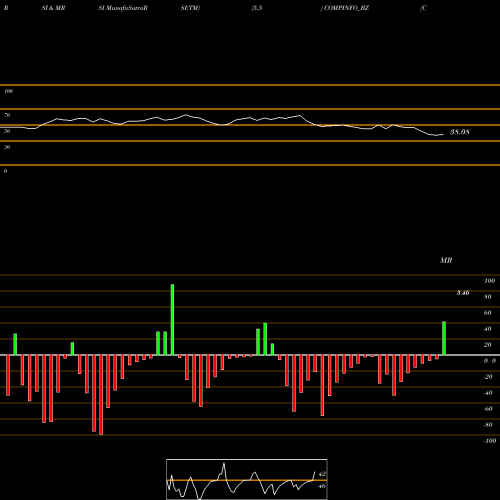
Task: Click the -100 label on MR right axis
Action: [x=490, y=441]
